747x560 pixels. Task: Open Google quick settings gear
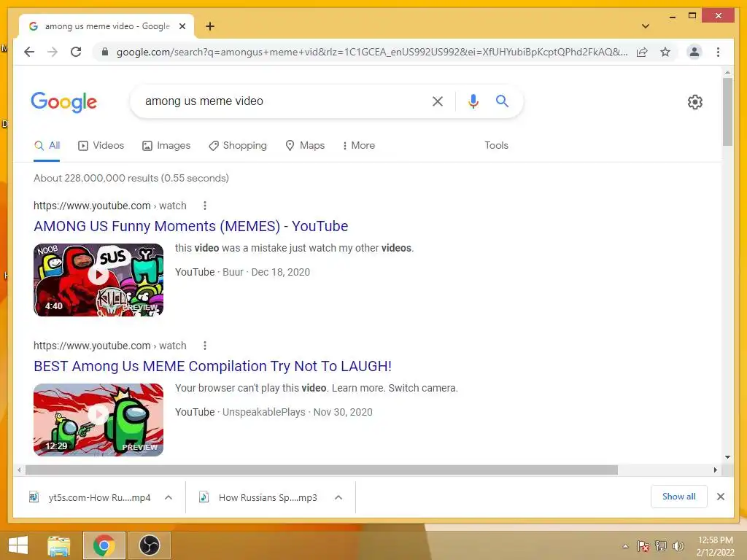click(695, 102)
